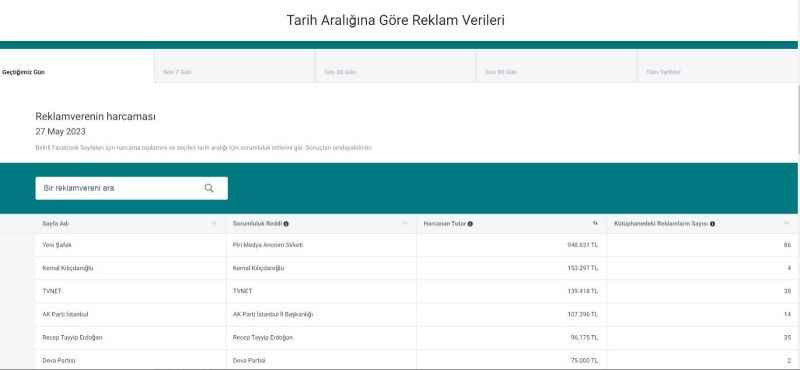Select the Geçtiğimiz Gün tab
The height and width of the screenshot is (370, 800).
tap(77, 66)
